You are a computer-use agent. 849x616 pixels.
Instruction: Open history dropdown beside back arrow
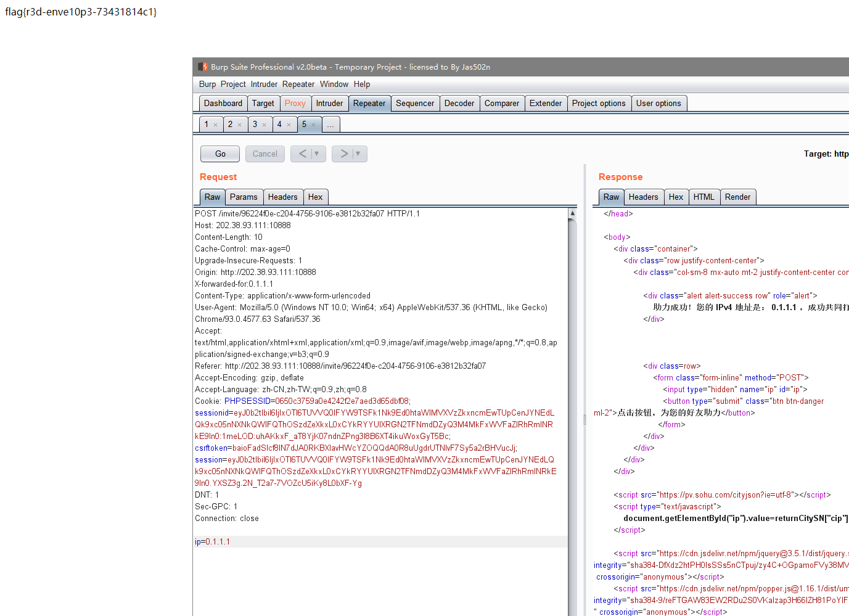[x=318, y=154]
